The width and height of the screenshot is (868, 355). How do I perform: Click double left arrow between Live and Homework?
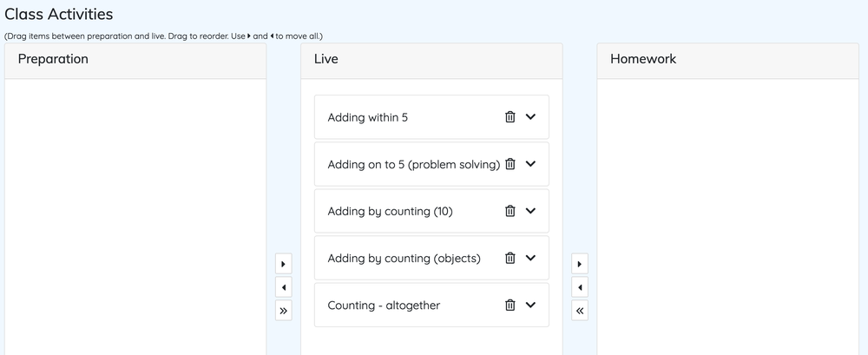click(580, 311)
